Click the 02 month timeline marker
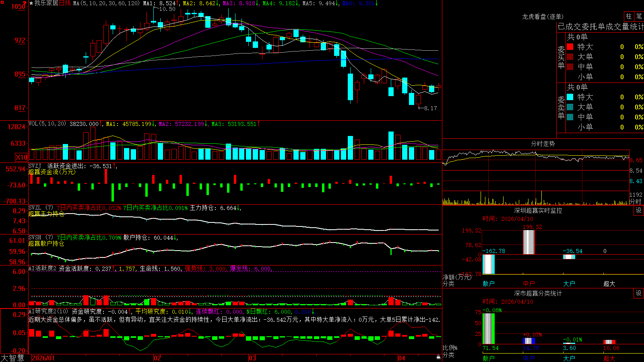This screenshot has width=644, height=362. click(157, 358)
